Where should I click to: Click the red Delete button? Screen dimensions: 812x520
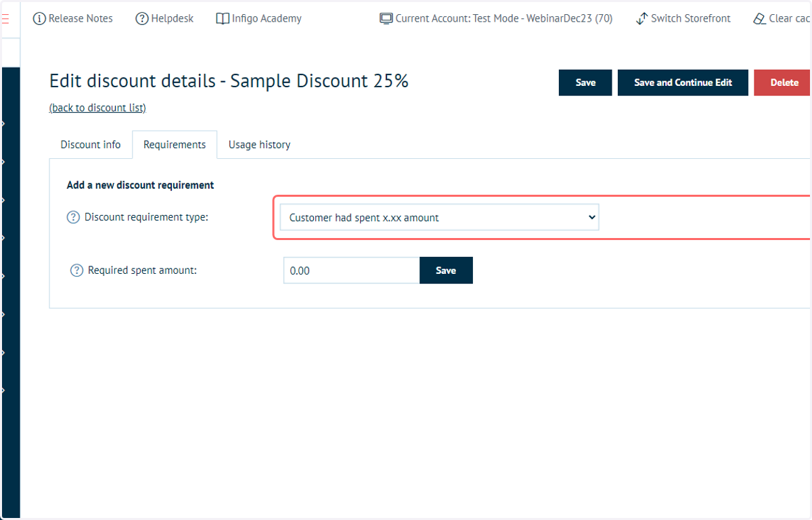point(784,82)
